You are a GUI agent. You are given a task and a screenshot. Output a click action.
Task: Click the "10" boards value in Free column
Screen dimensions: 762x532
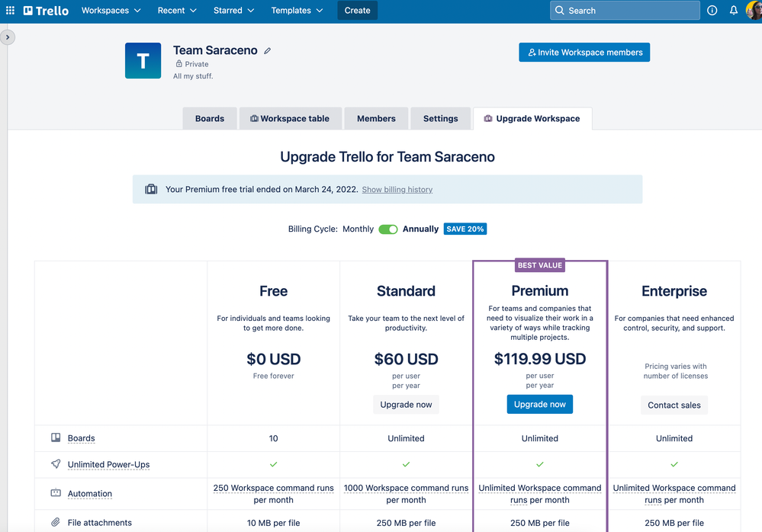coord(274,438)
